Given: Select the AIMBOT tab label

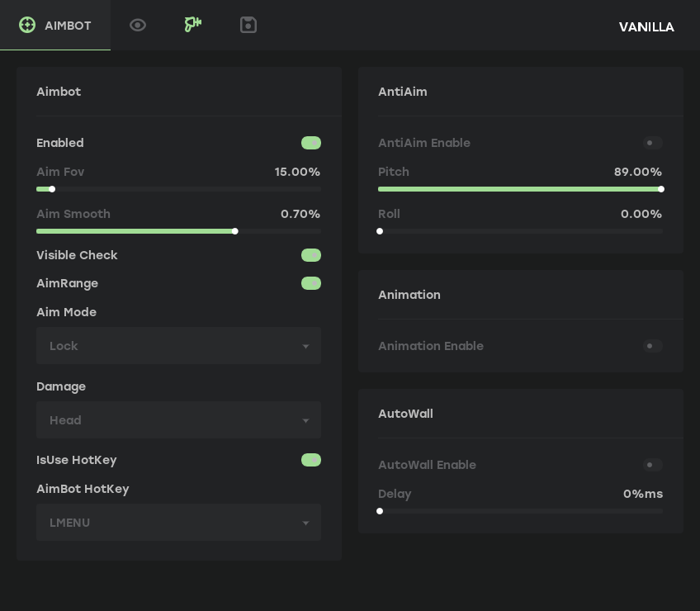Looking at the screenshot, I should tap(68, 26).
